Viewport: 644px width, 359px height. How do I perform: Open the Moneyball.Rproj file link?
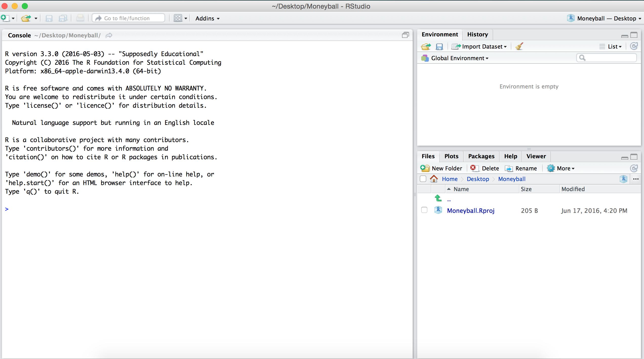471,211
